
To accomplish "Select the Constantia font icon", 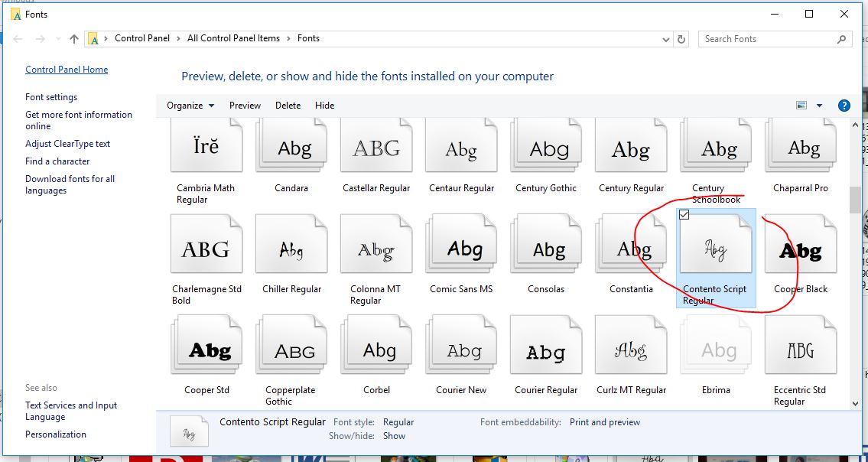I will pos(631,244).
